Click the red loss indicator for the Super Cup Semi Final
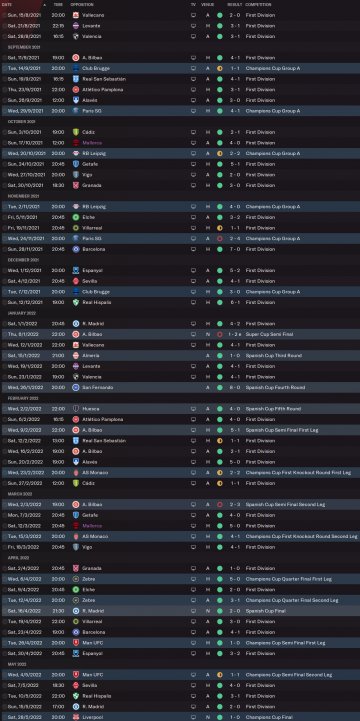The height and width of the screenshot is (721, 360). click(220, 334)
